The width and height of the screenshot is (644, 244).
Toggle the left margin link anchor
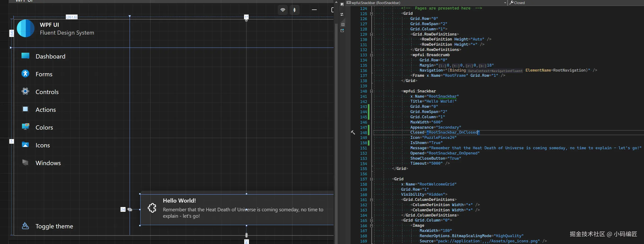(x=130, y=209)
